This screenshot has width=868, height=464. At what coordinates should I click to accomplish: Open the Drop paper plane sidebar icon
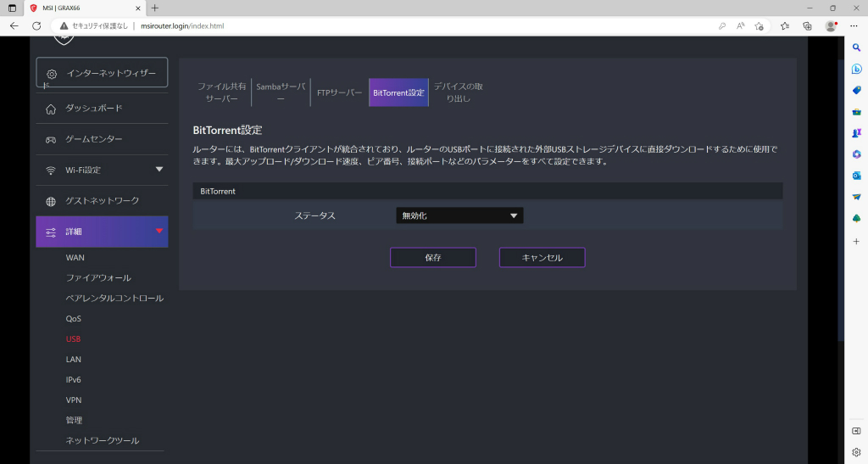point(856,197)
